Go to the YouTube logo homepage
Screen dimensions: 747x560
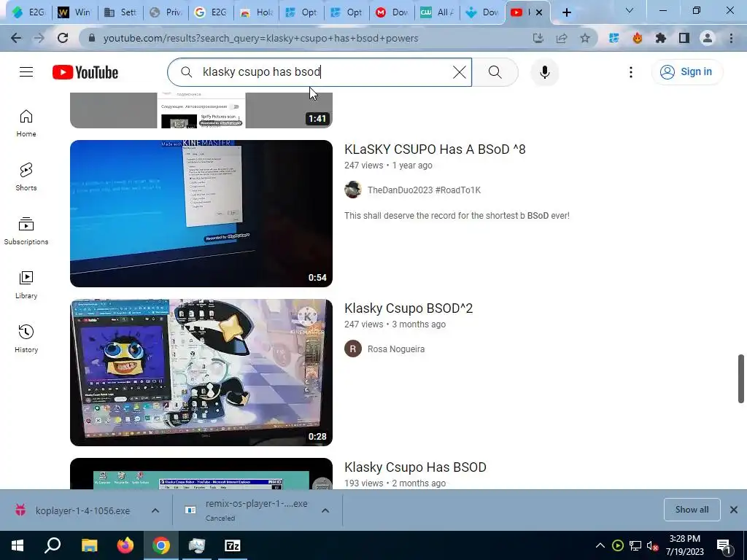click(x=85, y=72)
